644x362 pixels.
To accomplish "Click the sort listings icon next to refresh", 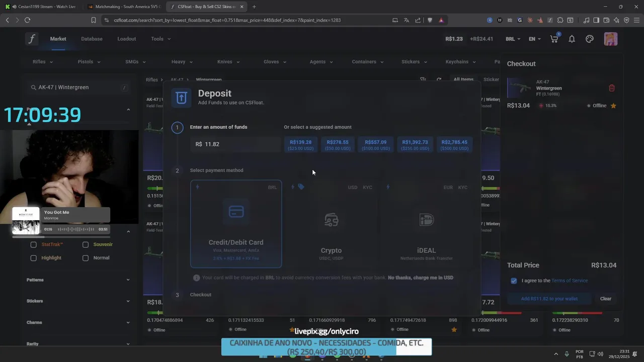I will coord(423,79).
